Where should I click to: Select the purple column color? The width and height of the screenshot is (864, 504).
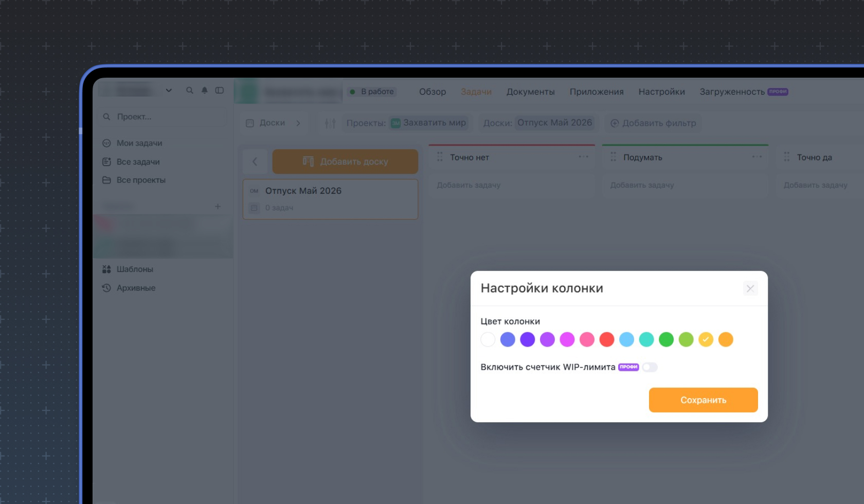(547, 339)
